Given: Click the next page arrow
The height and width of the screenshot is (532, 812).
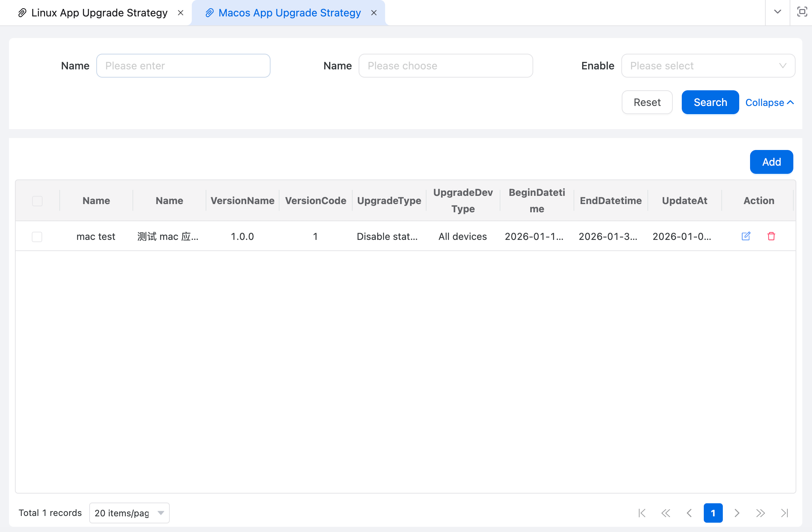Looking at the screenshot, I should click(x=737, y=513).
